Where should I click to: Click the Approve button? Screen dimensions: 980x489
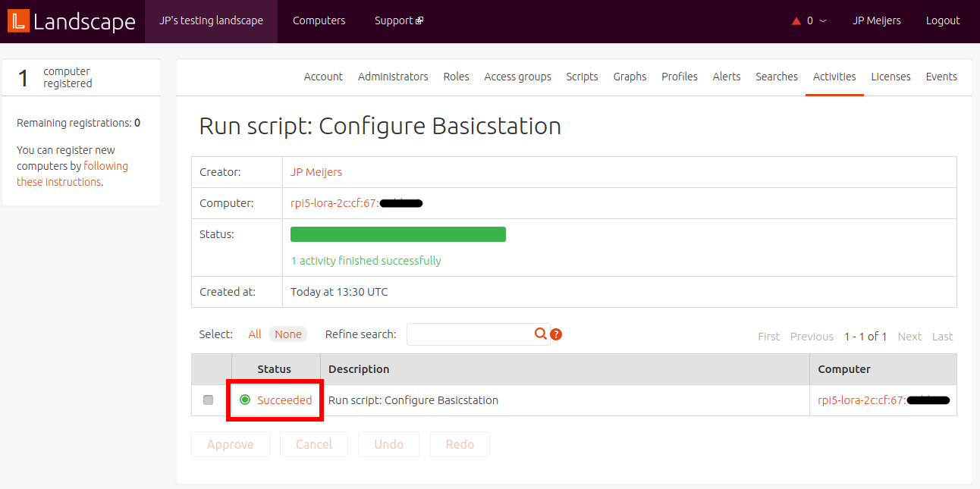(231, 444)
